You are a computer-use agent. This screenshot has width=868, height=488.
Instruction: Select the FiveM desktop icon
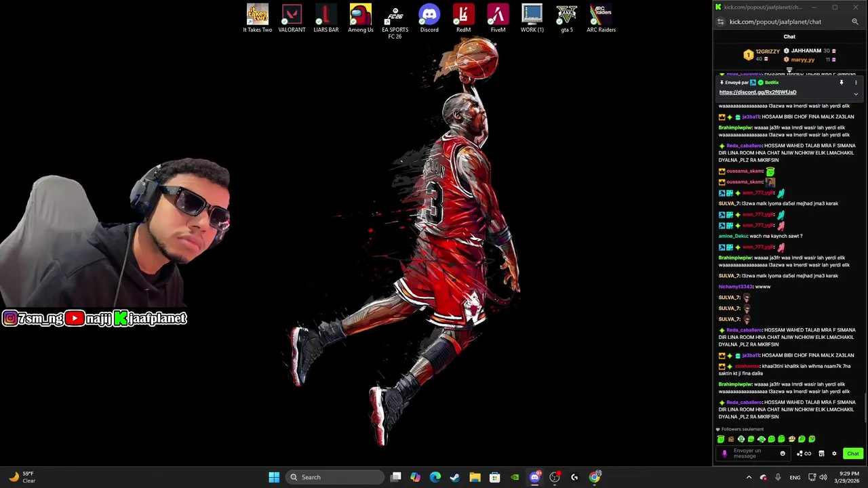pyautogui.click(x=498, y=18)
